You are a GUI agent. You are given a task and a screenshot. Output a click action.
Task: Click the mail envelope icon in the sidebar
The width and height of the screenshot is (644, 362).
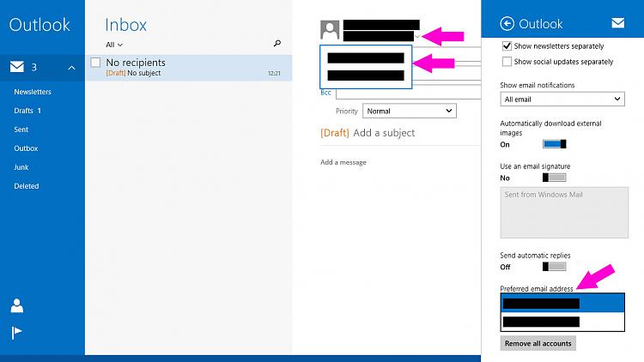[x=17, y=67]
